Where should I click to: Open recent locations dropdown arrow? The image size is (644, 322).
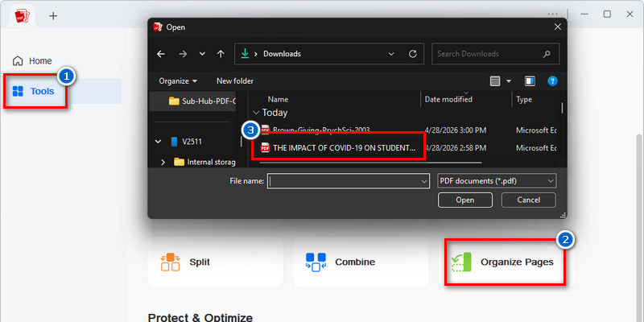[202, 54]
